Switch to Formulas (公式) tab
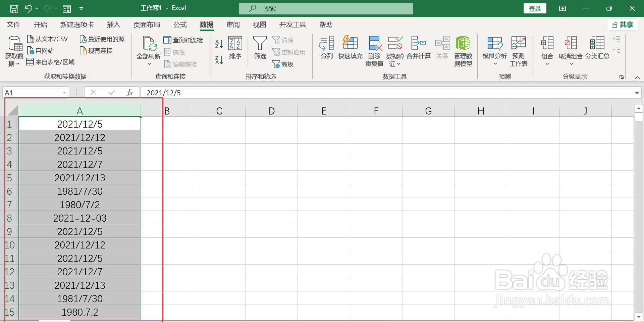 [180, 25]
